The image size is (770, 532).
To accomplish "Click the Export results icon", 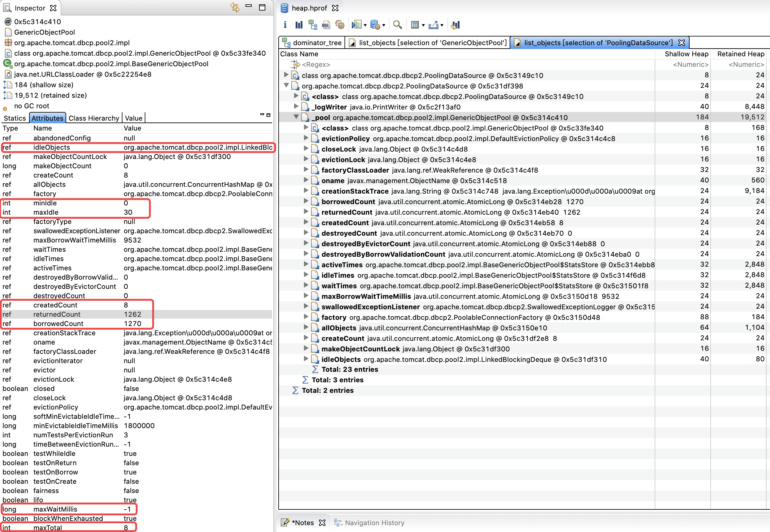I will pyautogui.click(x=433, y=25).
